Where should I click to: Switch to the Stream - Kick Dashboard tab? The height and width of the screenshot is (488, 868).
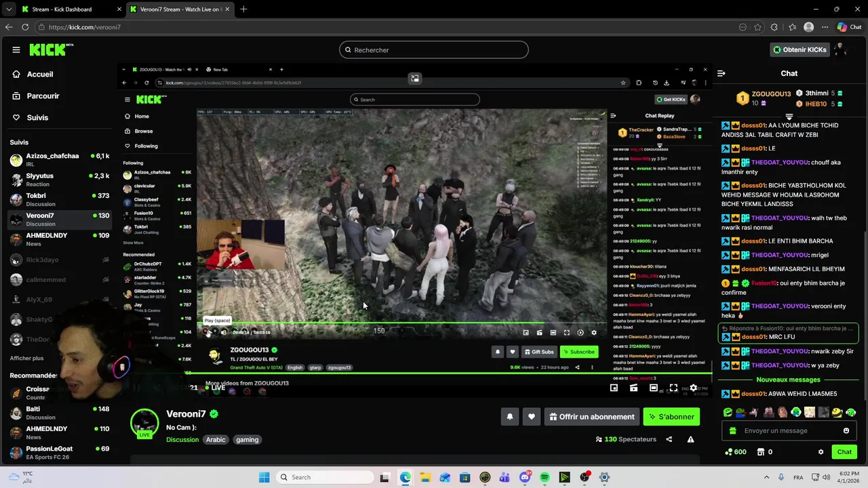point(70,9)
